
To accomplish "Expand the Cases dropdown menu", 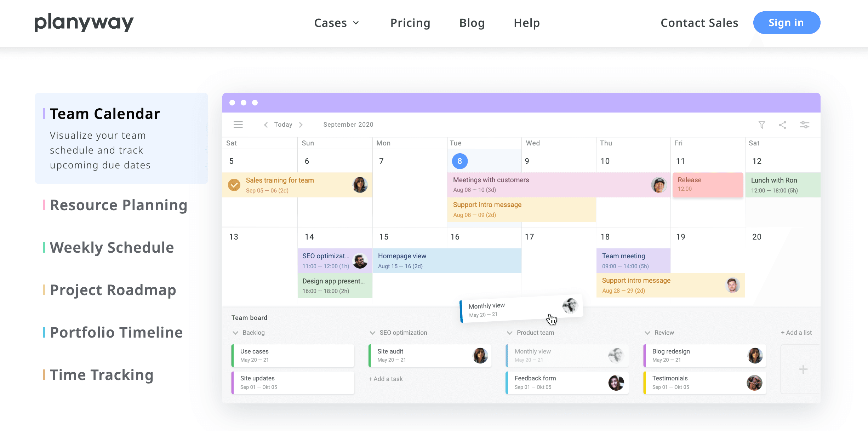I will pyautogui.click(x=337, y=23).
